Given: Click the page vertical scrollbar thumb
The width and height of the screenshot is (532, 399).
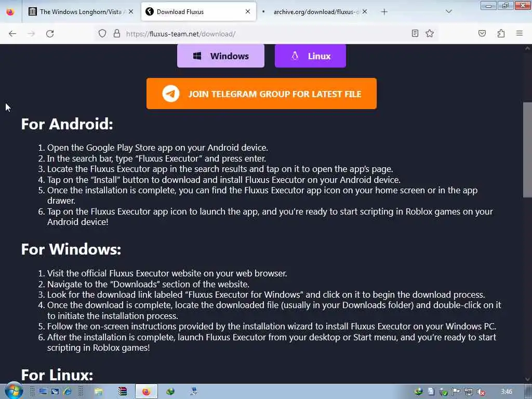Looking at the screenshot, I should coord(527,149).
